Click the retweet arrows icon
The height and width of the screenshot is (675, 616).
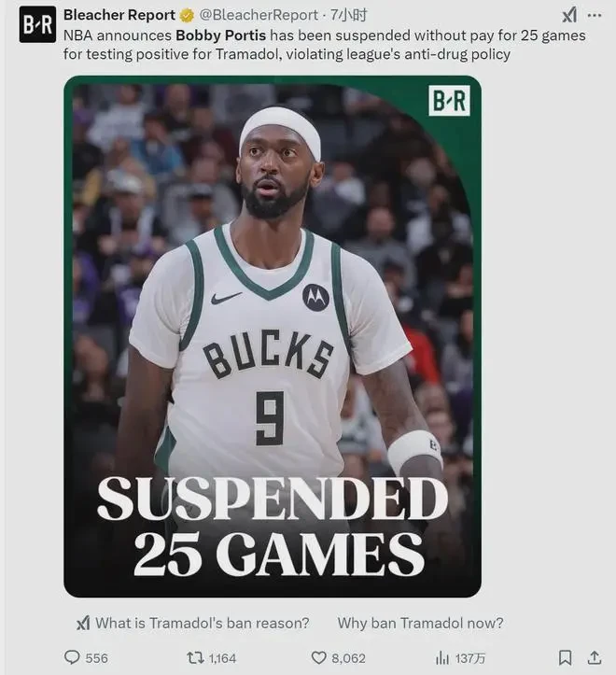pos(195,658)
